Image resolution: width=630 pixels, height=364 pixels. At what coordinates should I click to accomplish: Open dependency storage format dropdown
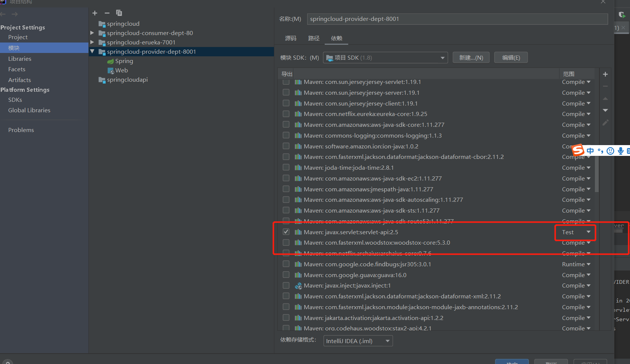[x=358, y=341]
